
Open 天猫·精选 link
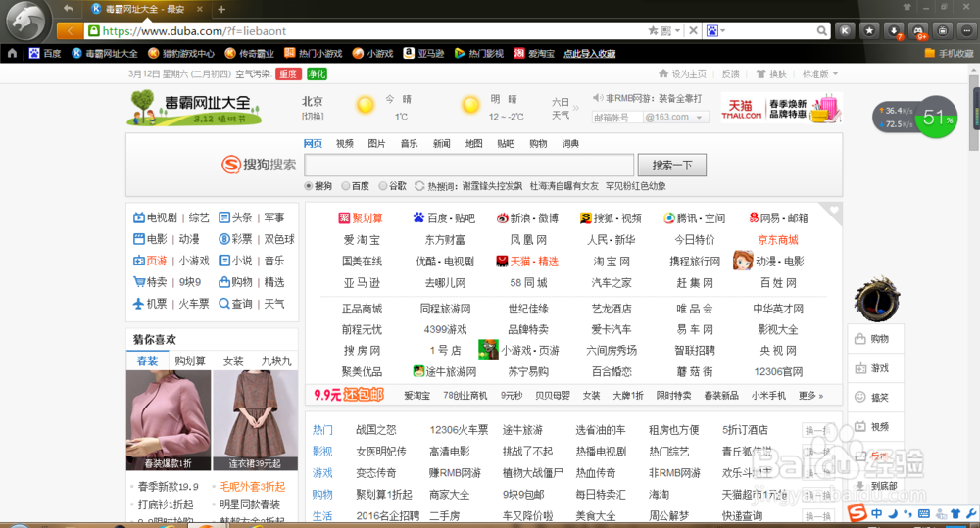[527, 262]
